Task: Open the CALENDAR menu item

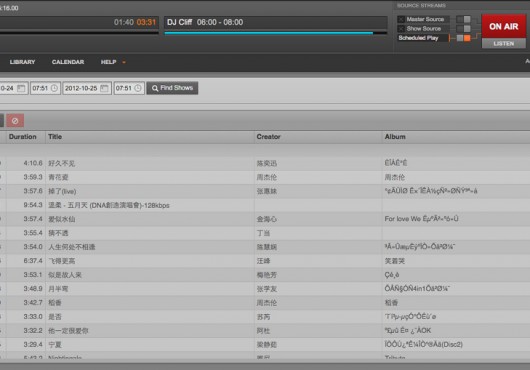Action: click(x=68, y=62)
